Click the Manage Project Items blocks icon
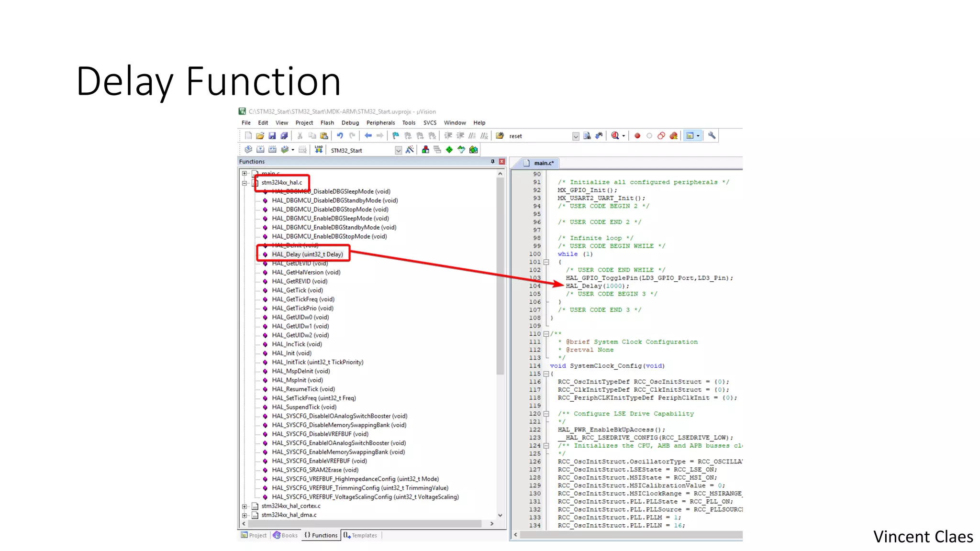This screenshot has width=980, height=551. [x=425, y=150]
